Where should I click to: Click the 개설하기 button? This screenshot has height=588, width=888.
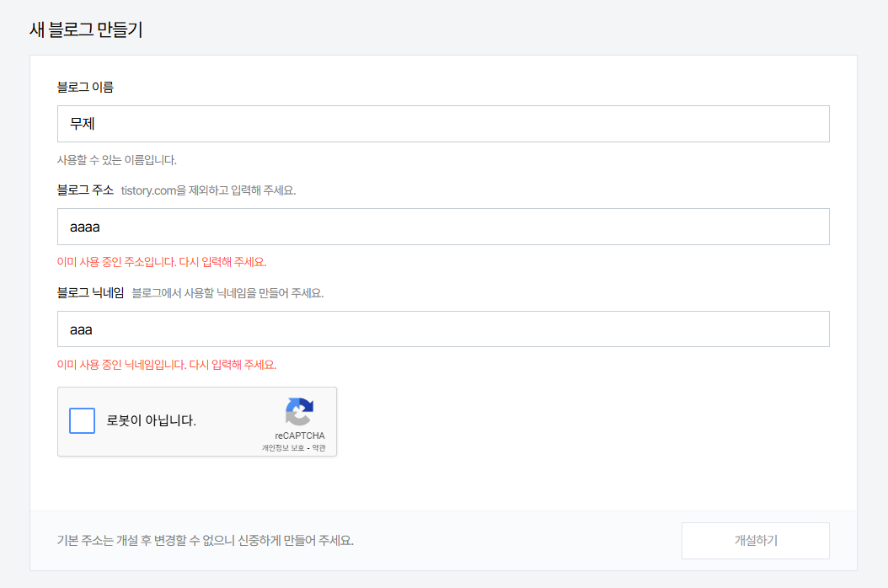(x=754, y=541)
